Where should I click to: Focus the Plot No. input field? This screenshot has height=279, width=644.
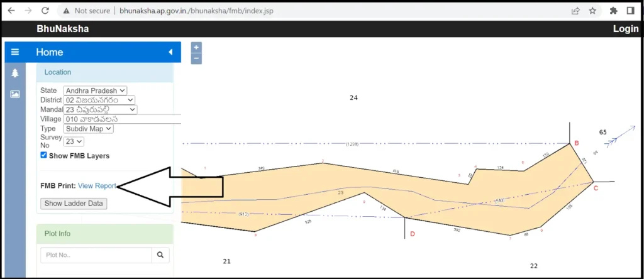click(96, 255)
